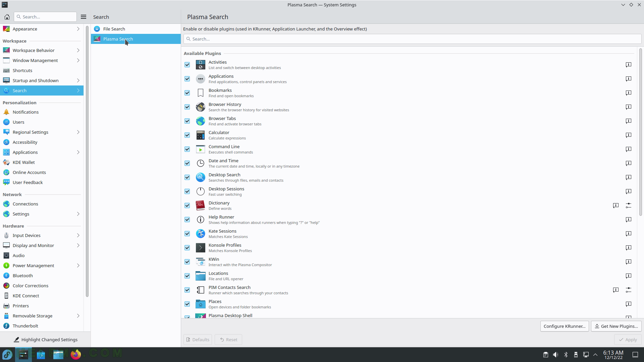Click the Show Desktop icon in the taskbar
Screen dimensions: 644x362
[635, 355]
